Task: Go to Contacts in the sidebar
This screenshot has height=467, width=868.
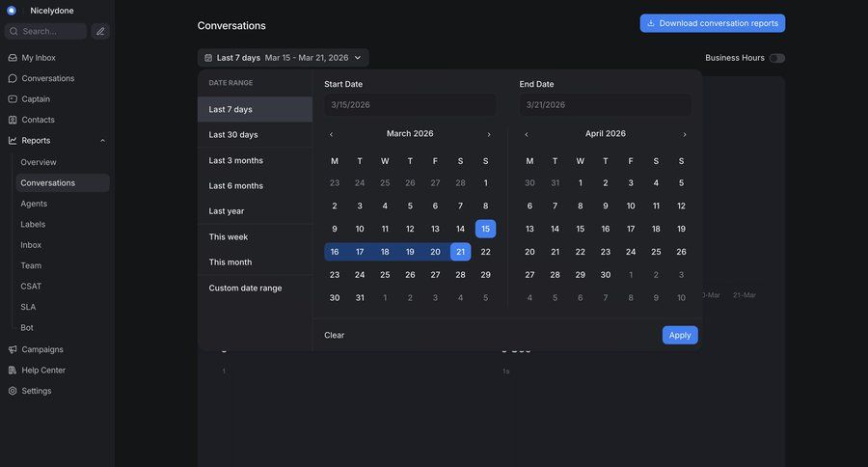Action: coord(38,120)
